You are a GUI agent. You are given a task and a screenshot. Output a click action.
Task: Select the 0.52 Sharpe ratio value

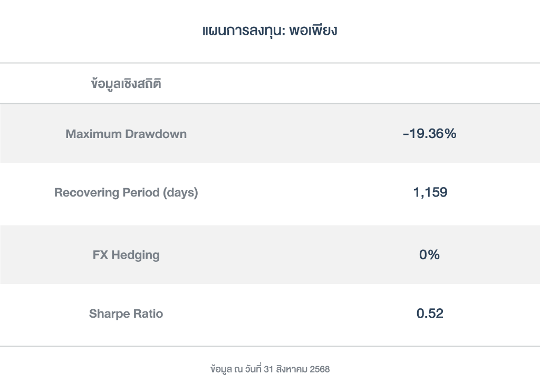430,314
